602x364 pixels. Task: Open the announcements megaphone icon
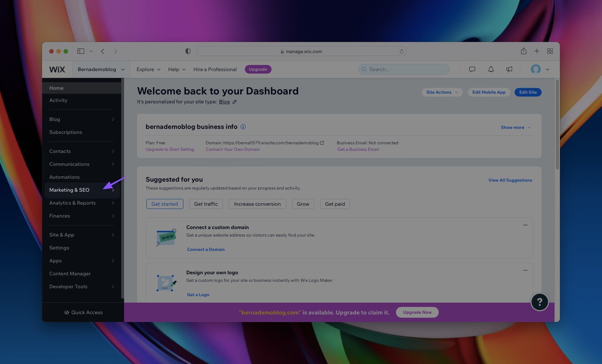(x=509, y=69)
